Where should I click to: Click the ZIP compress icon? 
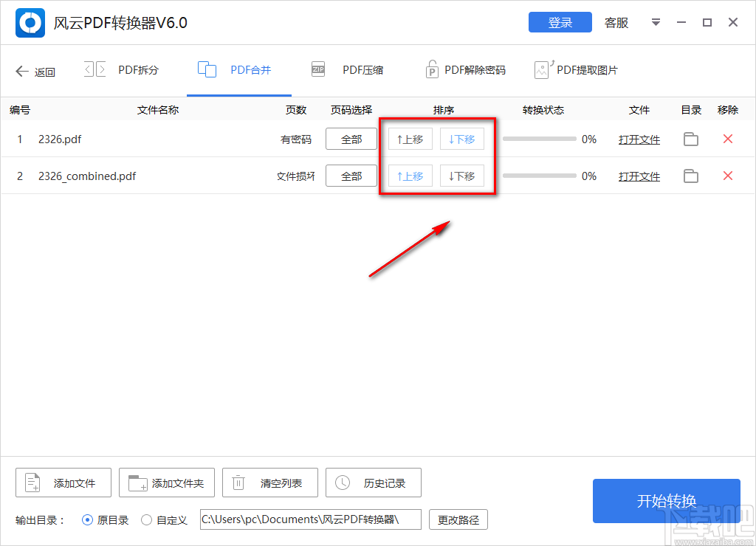tap(318, 69)
